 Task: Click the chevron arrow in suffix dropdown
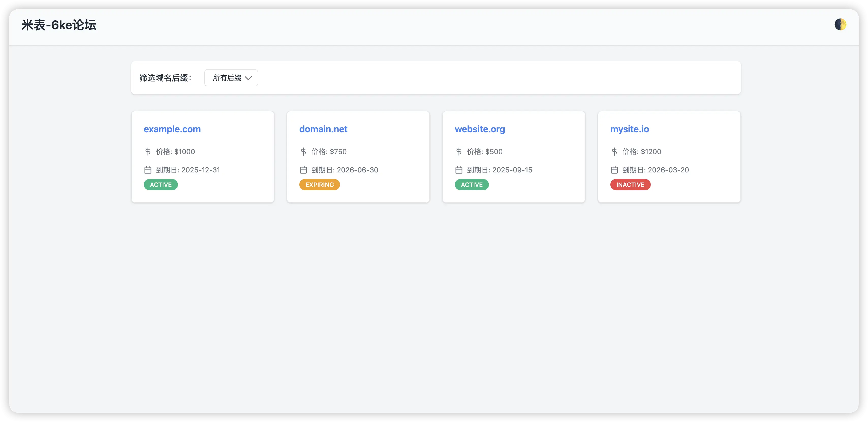pos(248,78)
